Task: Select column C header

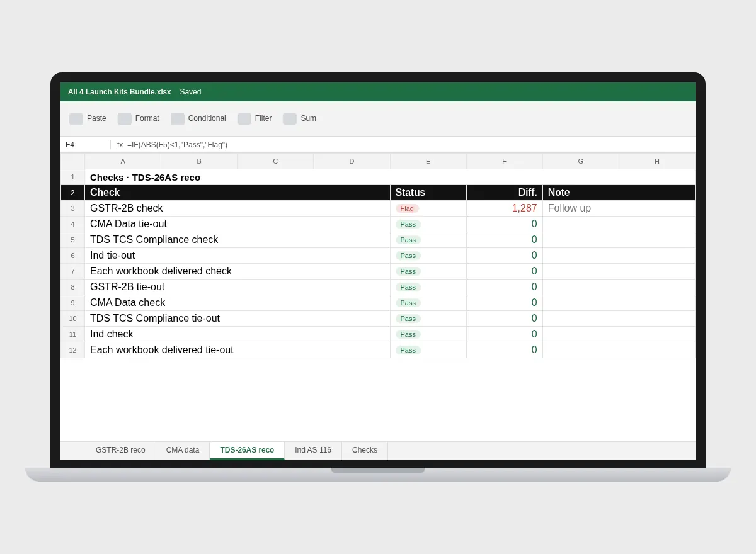Action: point(275,161)
